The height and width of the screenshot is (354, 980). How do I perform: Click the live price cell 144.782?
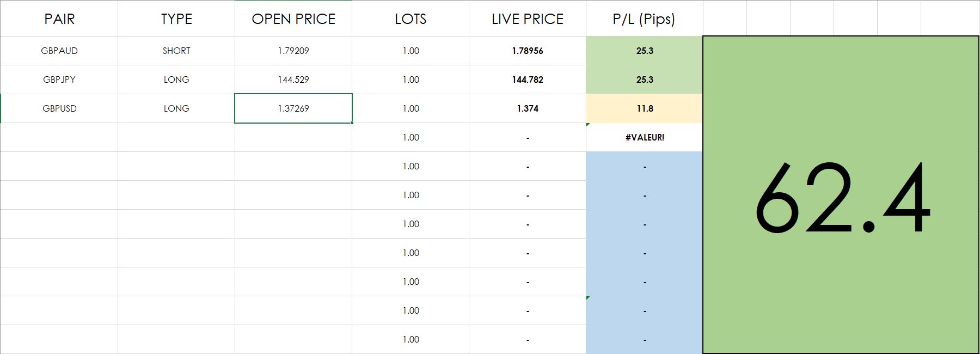pos(528,80)
